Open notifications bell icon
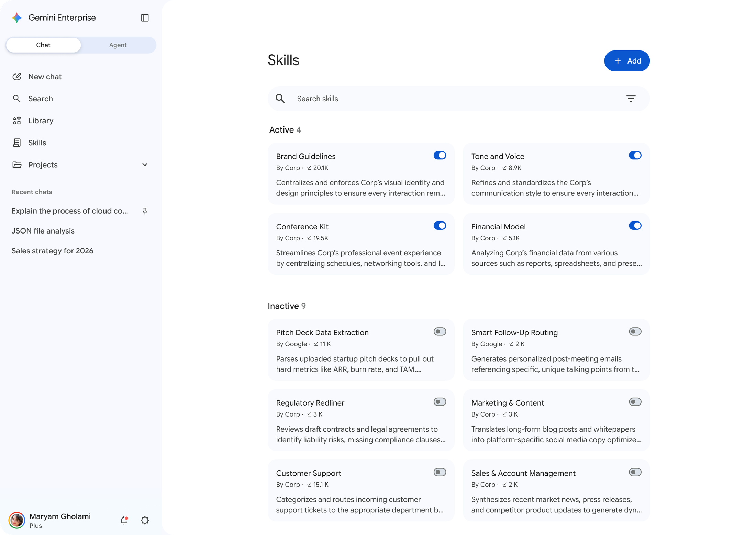756x535 pixels. [124, 520]
